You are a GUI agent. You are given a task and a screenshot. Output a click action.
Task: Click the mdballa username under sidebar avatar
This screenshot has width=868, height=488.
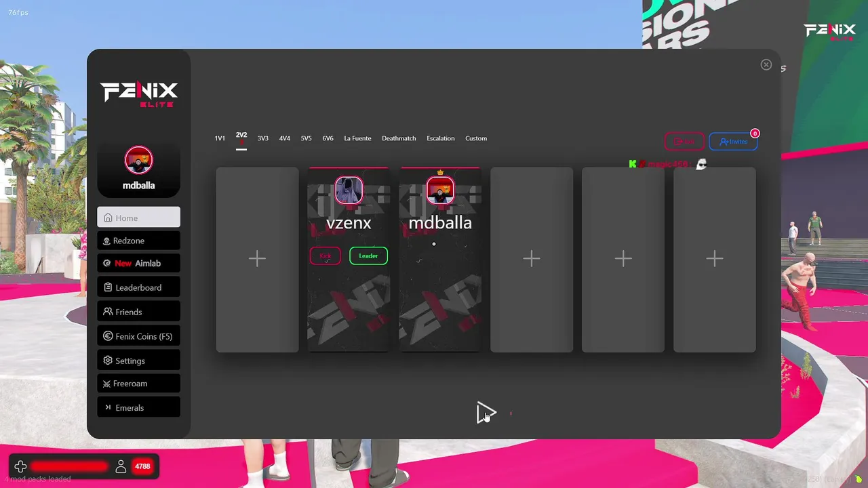click(138, 185)
